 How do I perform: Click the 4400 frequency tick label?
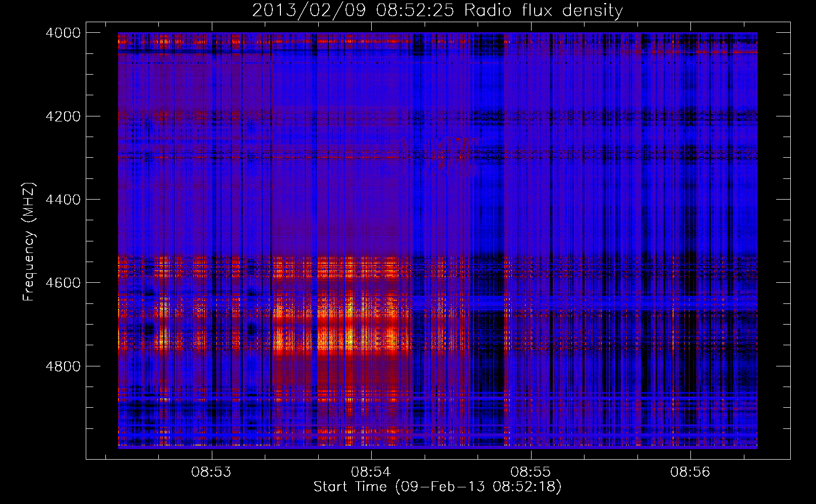point(63,200)
